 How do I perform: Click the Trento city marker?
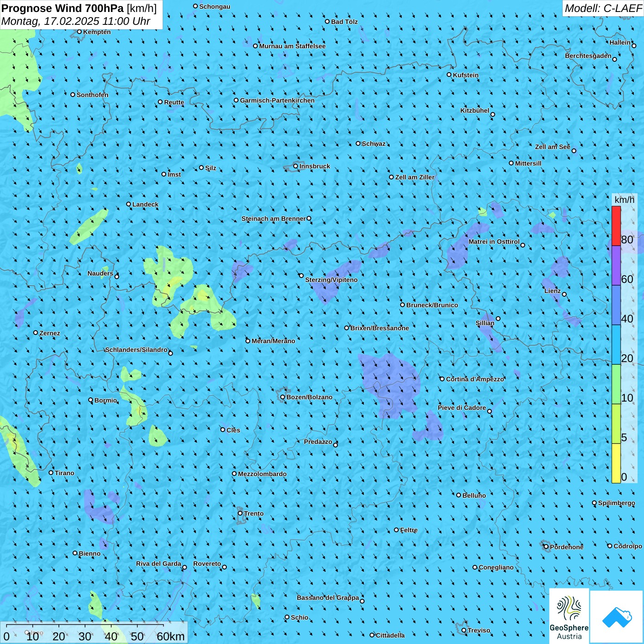[240, 513]
